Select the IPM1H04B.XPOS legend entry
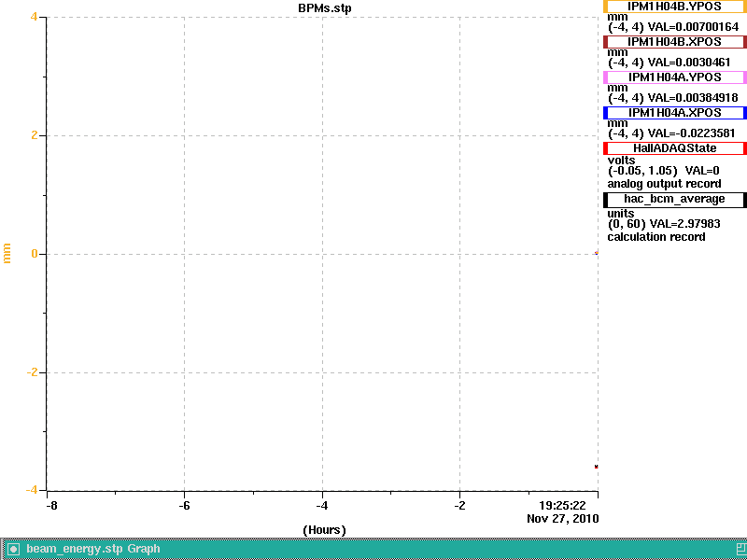Viewport: 747px width, 560px height. [674, 42]
